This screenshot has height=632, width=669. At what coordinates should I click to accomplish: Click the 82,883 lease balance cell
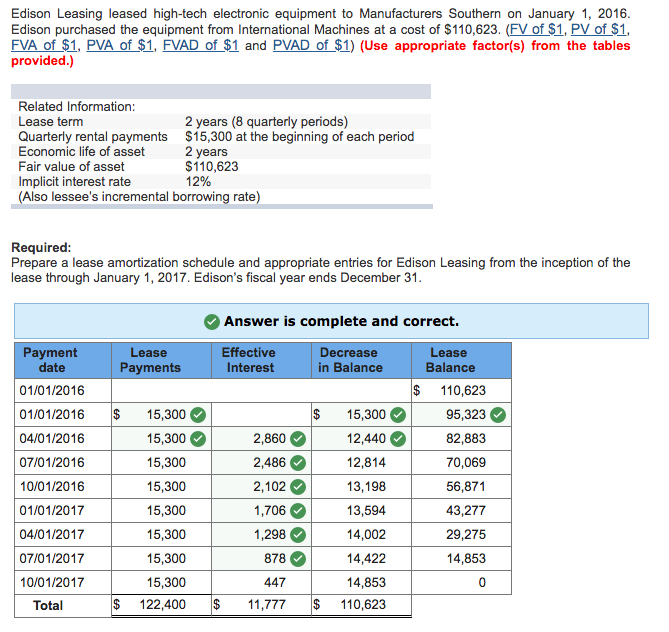point(462,439)
